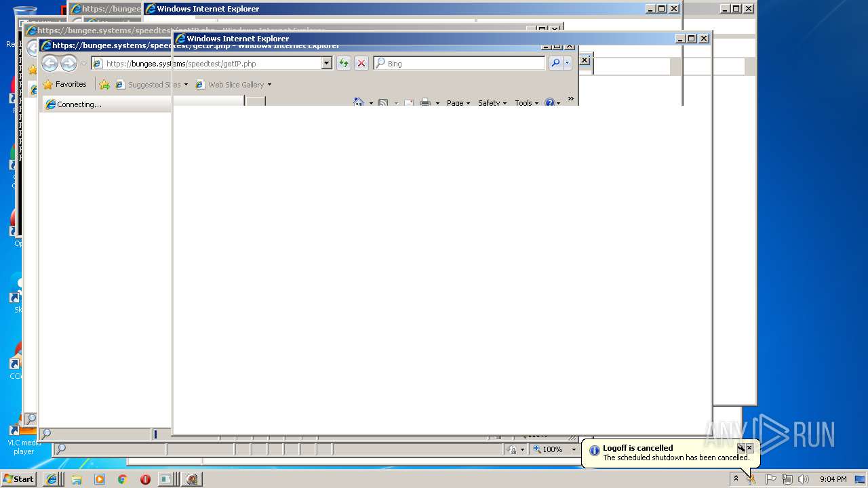The height and width of the screenshot is (488, 868).
Task: Expand the zoom level dropdown arrow
Action: click(574, 449)
